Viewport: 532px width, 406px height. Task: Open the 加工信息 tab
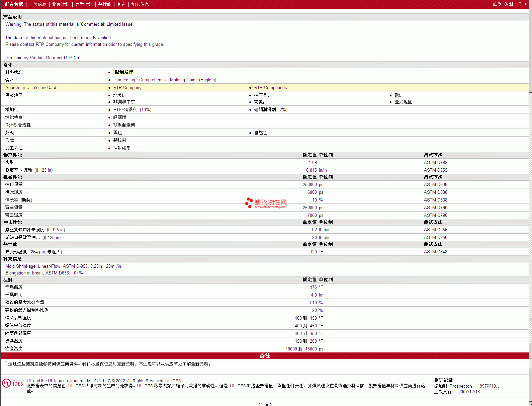click(140, 4)
